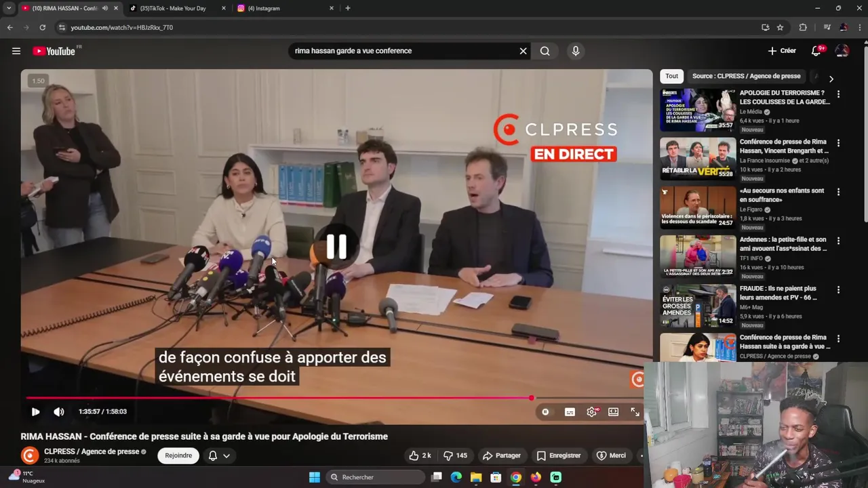Open the Chrome three-dot menu
This screenshot has width=868, height=488.
click(859, 27)
